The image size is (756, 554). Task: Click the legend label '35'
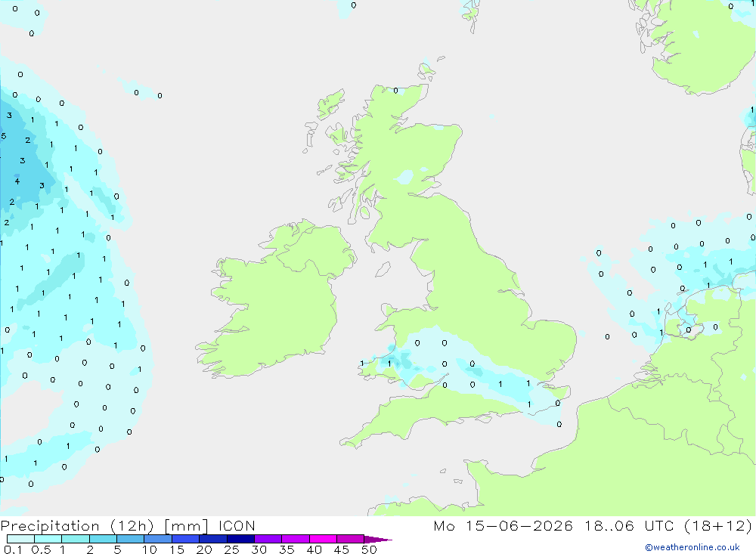(287, 549)
